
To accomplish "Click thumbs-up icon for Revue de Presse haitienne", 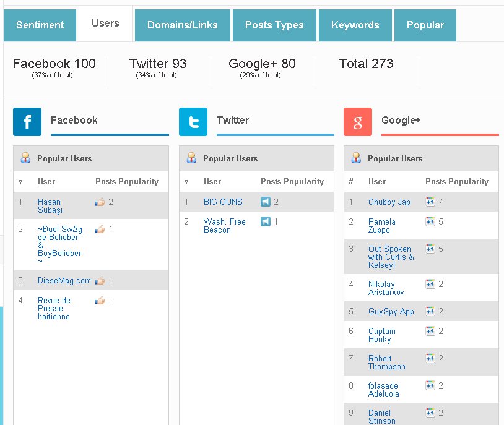I will click(100, 301).
